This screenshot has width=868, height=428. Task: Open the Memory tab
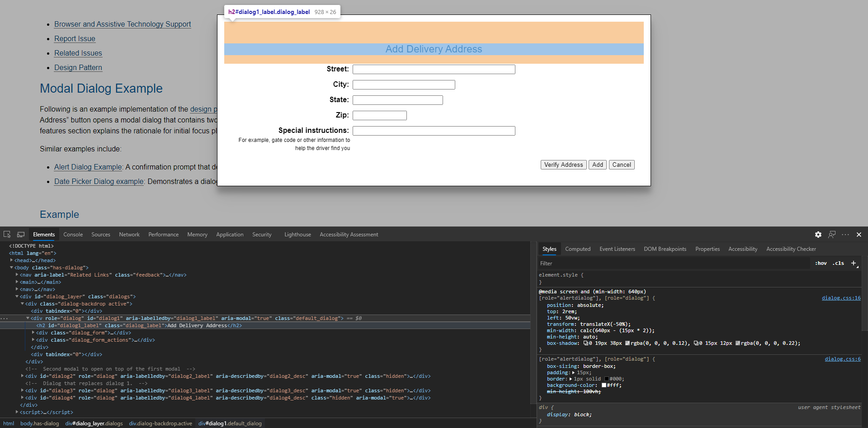pos(197,235)
